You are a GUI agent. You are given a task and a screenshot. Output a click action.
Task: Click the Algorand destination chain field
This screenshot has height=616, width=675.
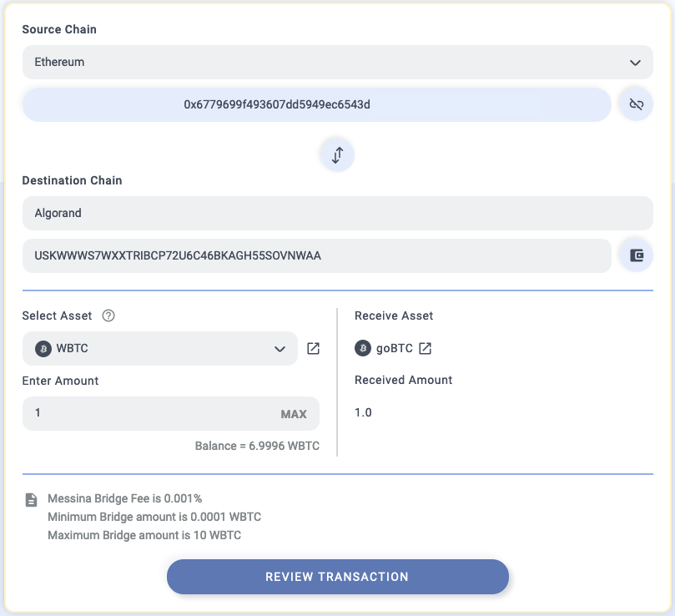pyautogui.click(x=337, y=213)
